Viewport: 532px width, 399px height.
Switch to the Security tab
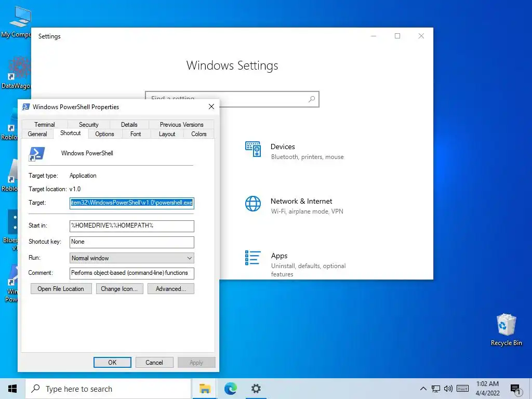click(88, 125)
